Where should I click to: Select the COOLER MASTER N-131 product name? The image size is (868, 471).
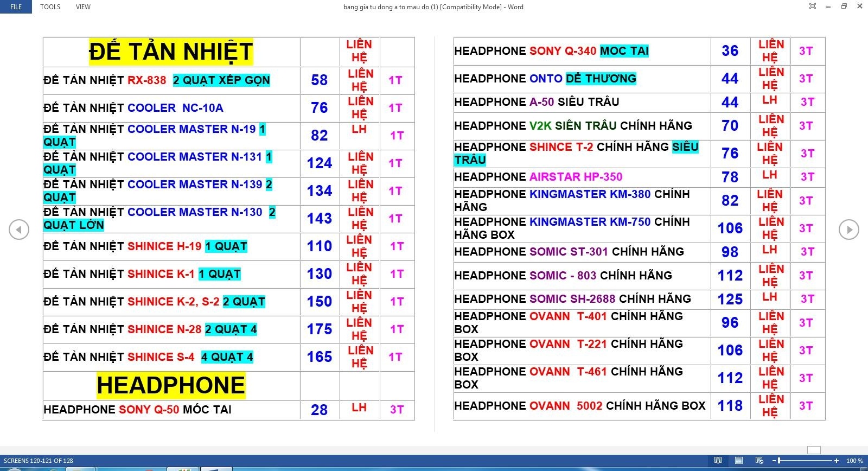(x=195, y=157)
